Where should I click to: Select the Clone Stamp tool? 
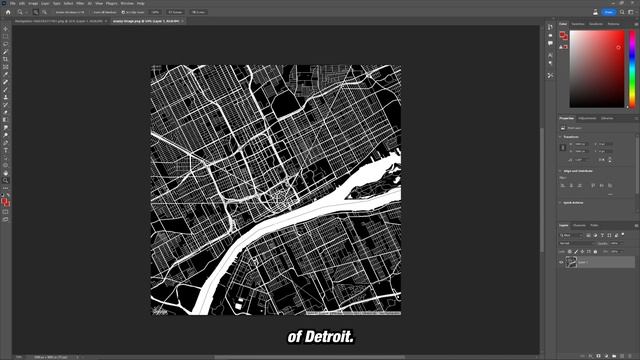pos(5,97)
